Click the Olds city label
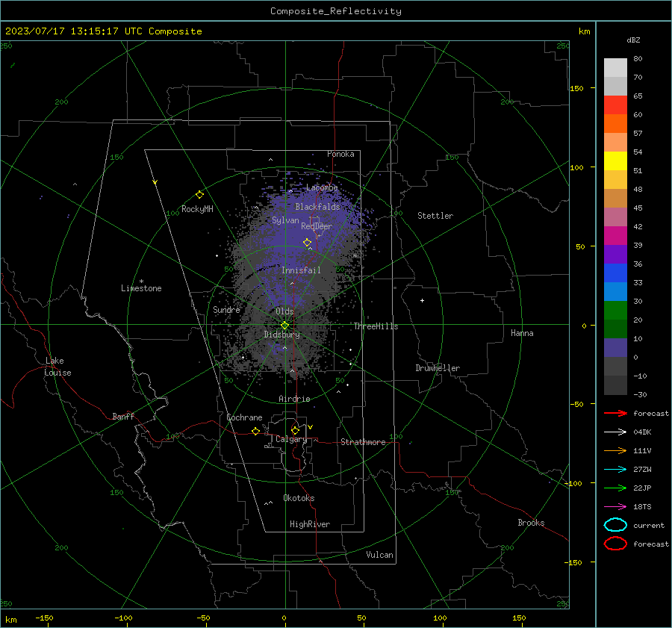This screenshot has width=672, height=628. pos(284,311)
